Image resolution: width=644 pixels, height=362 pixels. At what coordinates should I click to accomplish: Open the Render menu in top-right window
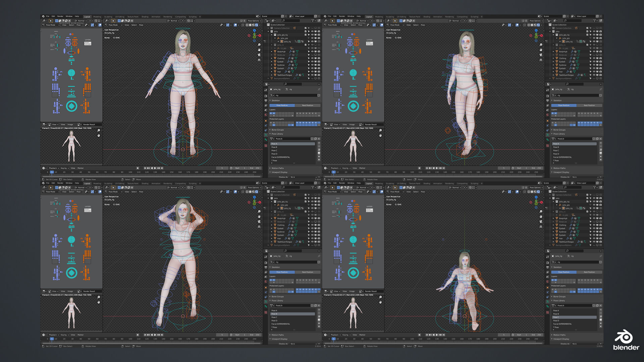click(342, 16)
